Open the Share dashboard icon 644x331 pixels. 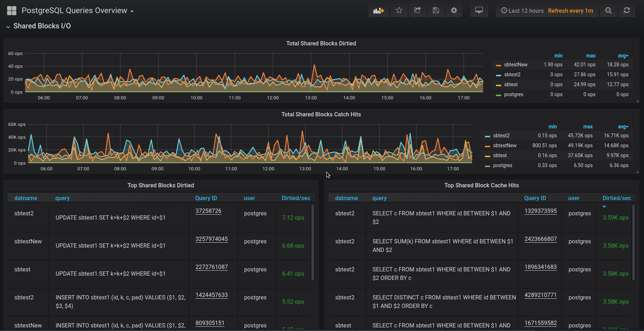click(417, 11)
